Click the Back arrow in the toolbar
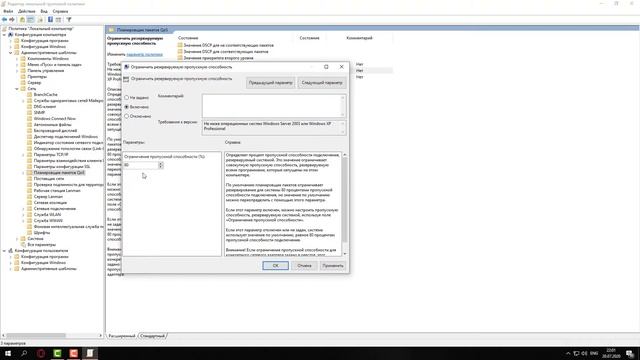640x360 pixels. 4,20
